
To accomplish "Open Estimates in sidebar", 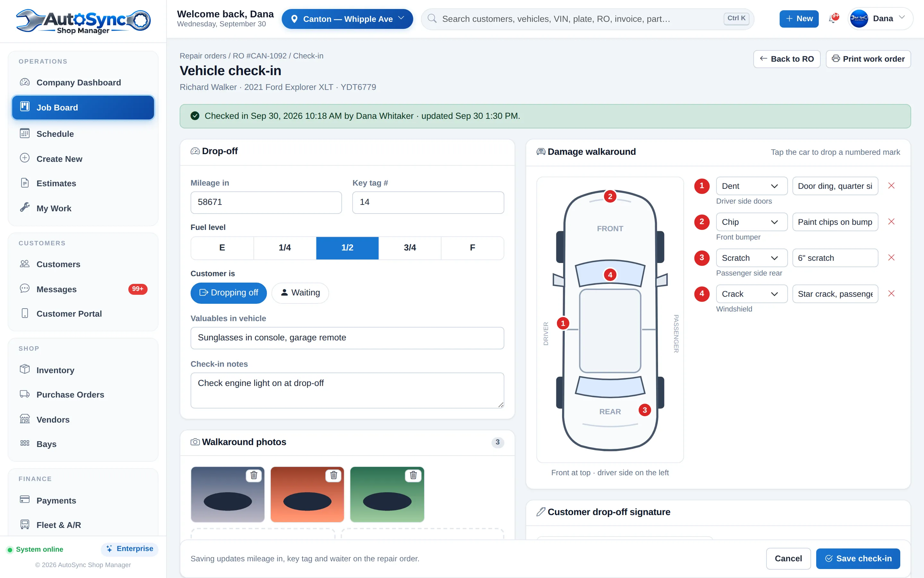I will [x=83, y=183].
